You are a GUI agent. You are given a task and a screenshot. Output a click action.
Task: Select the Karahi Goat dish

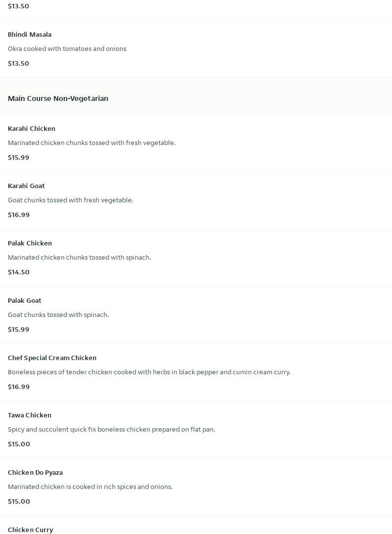click(26, 186)
